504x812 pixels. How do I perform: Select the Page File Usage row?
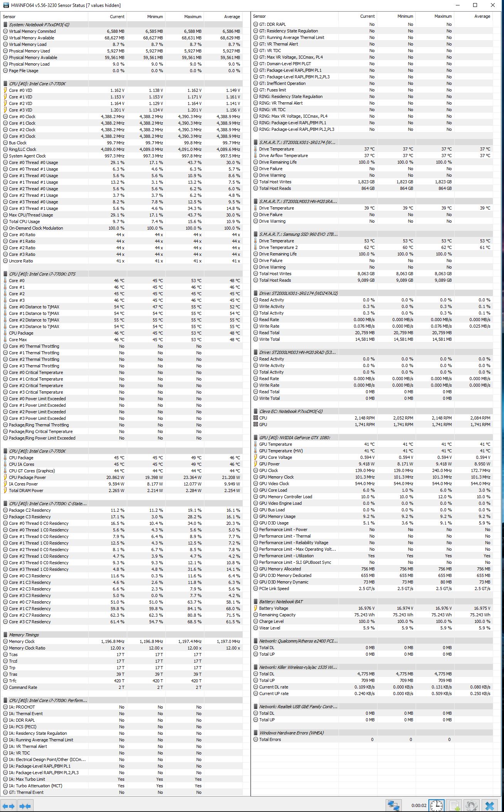pyautogui.click(x=122, y=71)
